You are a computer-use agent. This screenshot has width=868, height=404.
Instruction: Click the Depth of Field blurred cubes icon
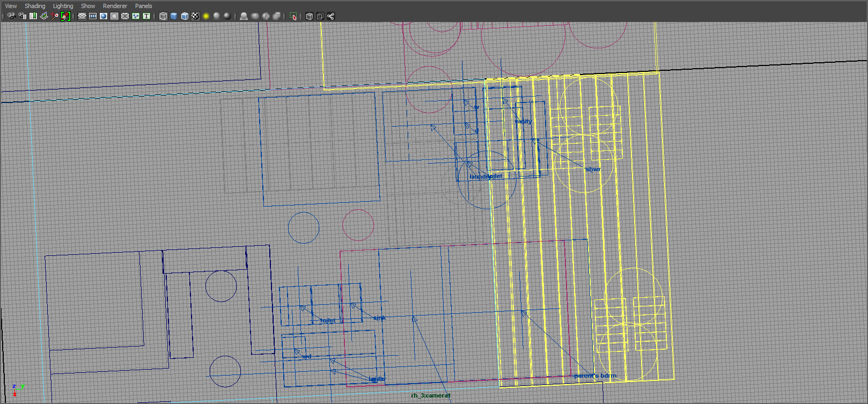276,16
